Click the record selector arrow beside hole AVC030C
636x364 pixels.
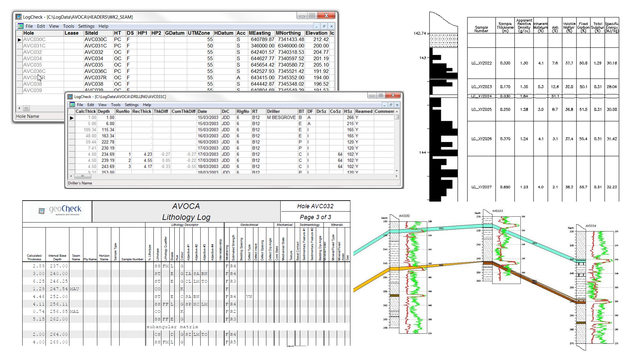coord(19,39)
